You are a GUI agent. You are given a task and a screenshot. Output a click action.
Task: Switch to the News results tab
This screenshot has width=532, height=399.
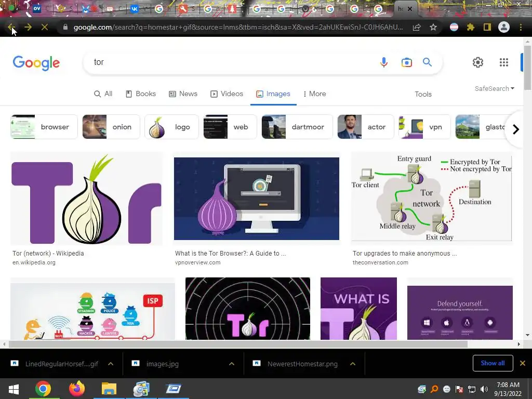[183, 94]
